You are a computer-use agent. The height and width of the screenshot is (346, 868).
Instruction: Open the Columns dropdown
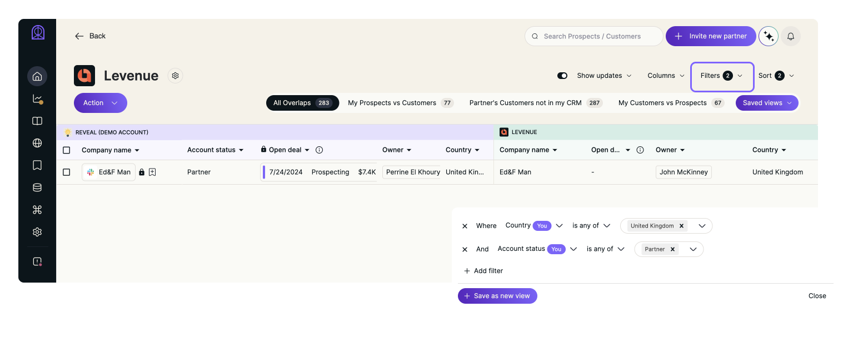coord(666,76)
